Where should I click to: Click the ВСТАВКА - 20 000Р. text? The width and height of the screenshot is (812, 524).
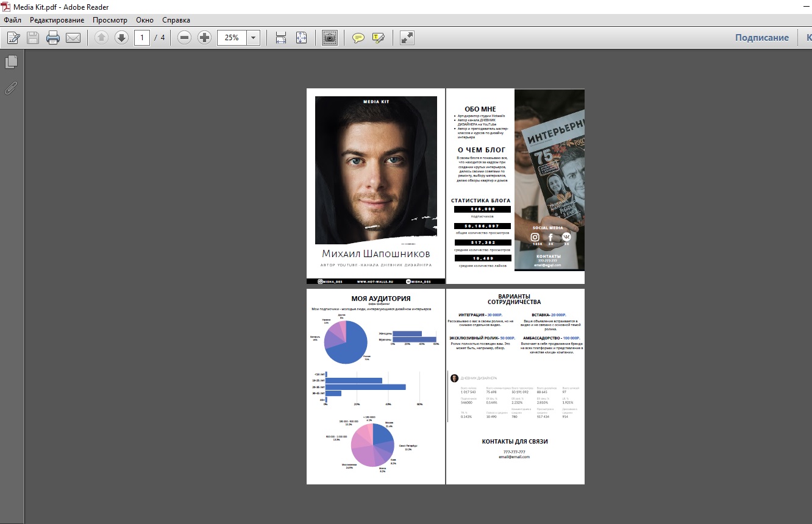pos(549,315)
